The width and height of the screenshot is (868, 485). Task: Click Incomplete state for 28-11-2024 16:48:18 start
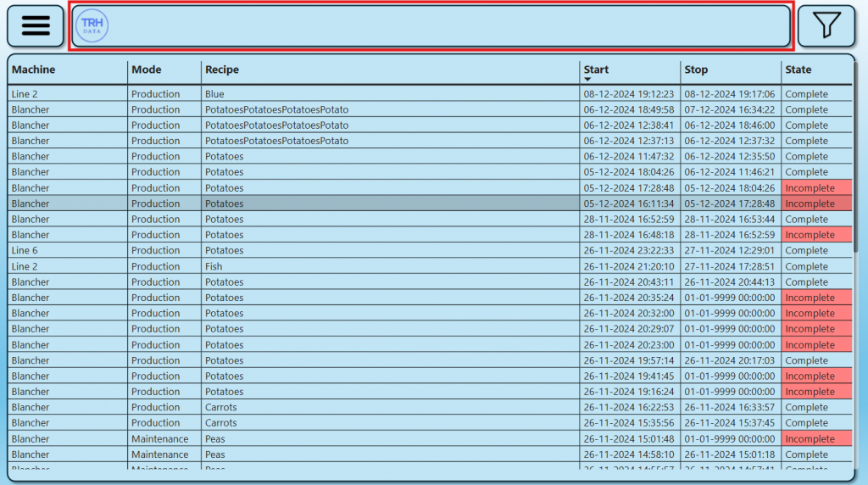click(816, 235)
